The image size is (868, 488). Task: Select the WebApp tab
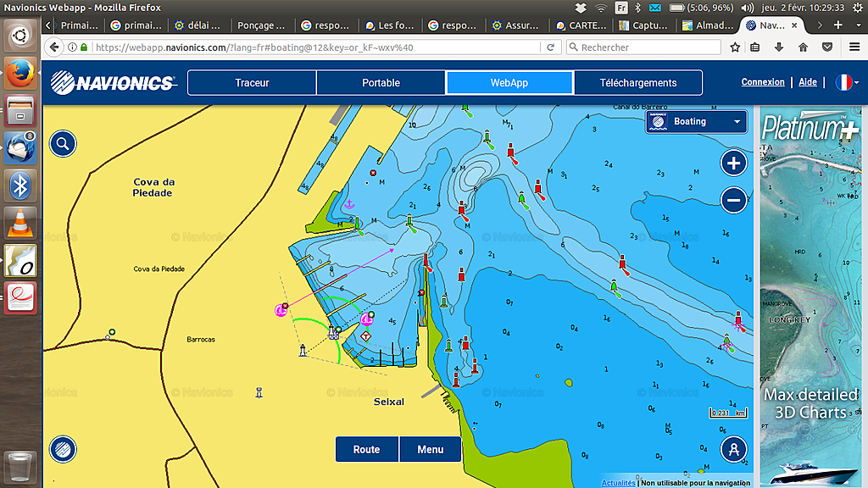click(509, 83)
